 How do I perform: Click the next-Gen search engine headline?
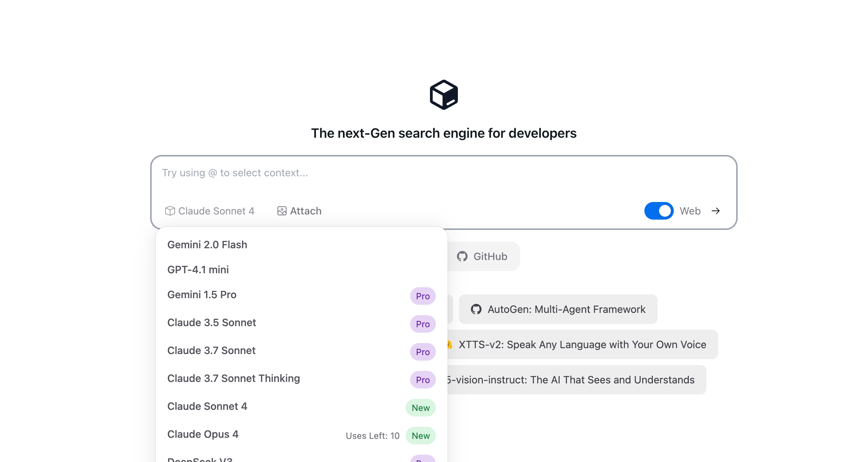pyautogui.click(x=444, y=133)
